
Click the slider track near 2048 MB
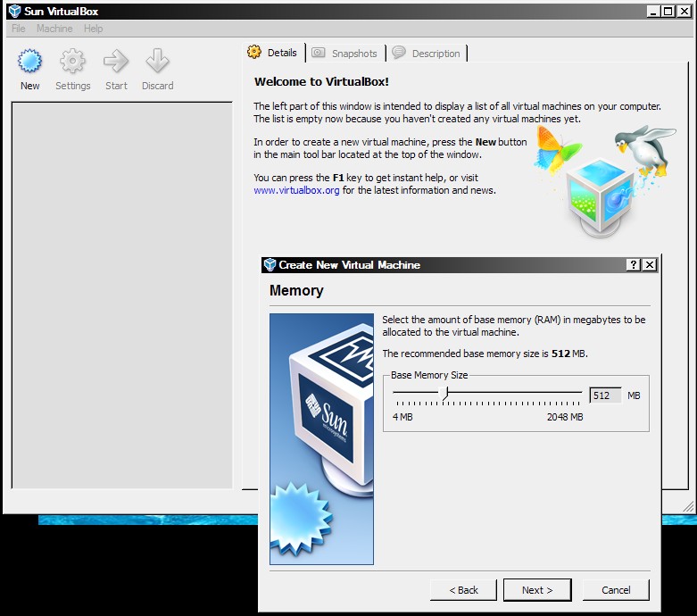[577, 392]
